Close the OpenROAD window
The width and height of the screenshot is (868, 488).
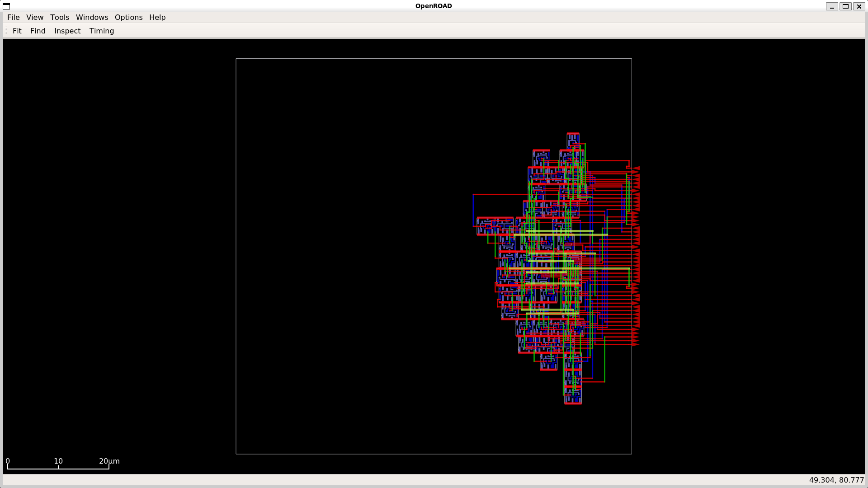pos(859,6)
